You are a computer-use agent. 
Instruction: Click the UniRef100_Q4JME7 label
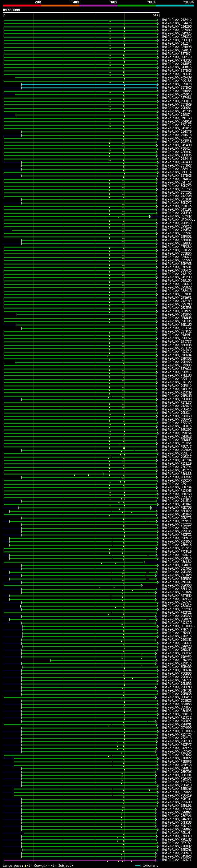tap(177, 64)
